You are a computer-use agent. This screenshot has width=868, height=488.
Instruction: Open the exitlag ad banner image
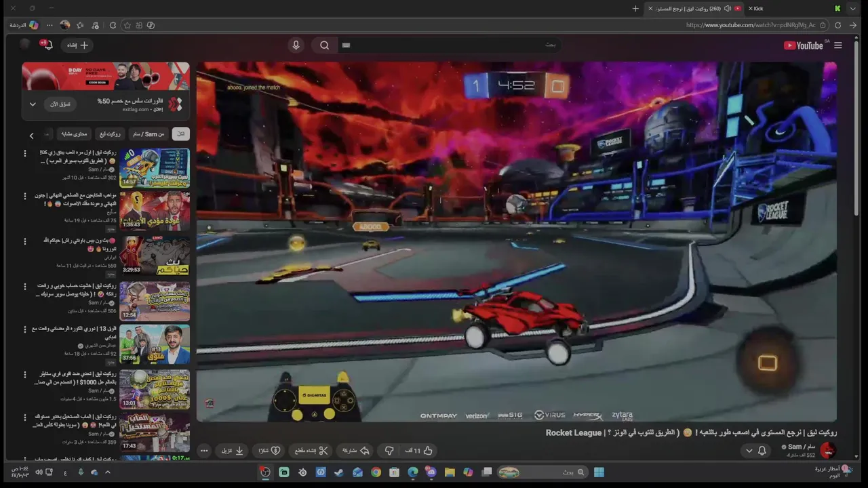coord(106,76)
